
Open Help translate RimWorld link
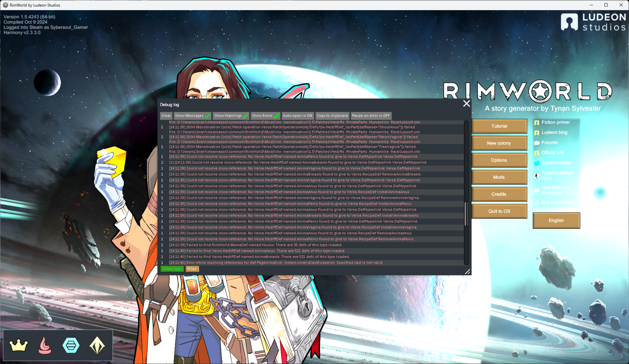556,190
